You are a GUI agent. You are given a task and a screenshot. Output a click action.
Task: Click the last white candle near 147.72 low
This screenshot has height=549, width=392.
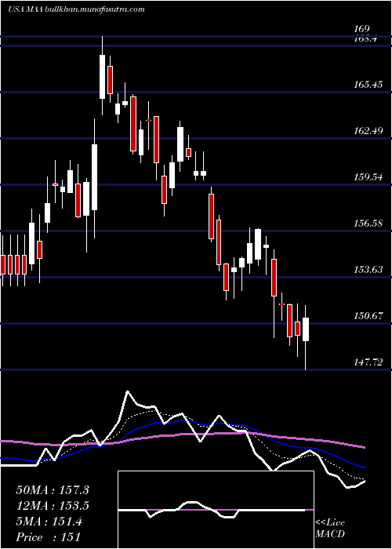pyautogui.click(x=306, y=329)
